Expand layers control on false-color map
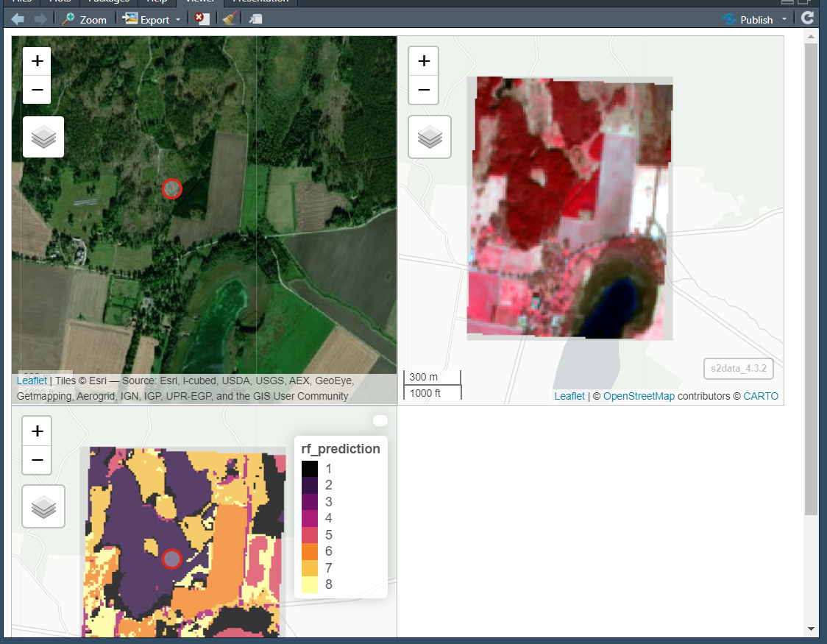The height and width of the screenshot is (644, 827). [x=429, y=137]
